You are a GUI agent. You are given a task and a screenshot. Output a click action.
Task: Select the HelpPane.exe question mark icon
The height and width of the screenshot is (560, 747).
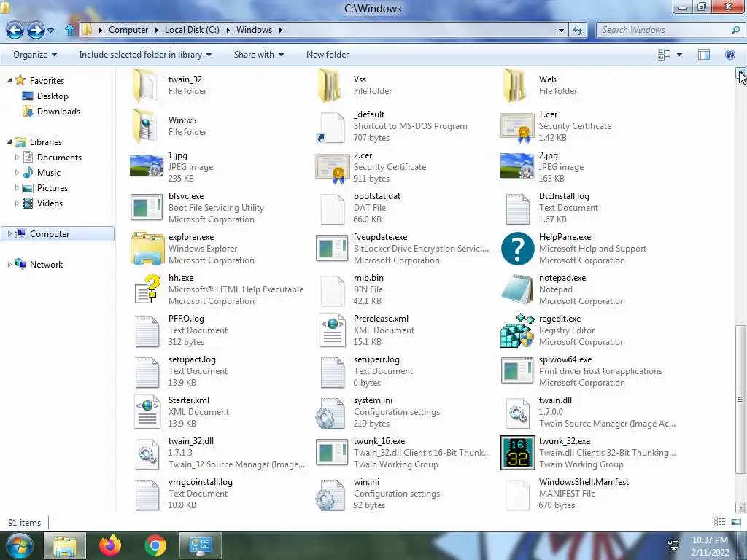pyautogui.click(x=517, y=248)
